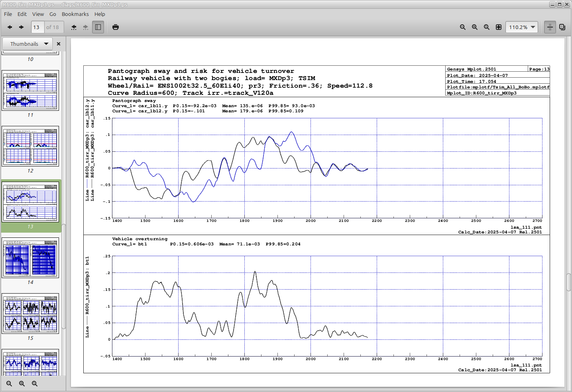Click the 'Plot_Time: 17.054' text
The image size is (572, 392).
pos(472,82)
